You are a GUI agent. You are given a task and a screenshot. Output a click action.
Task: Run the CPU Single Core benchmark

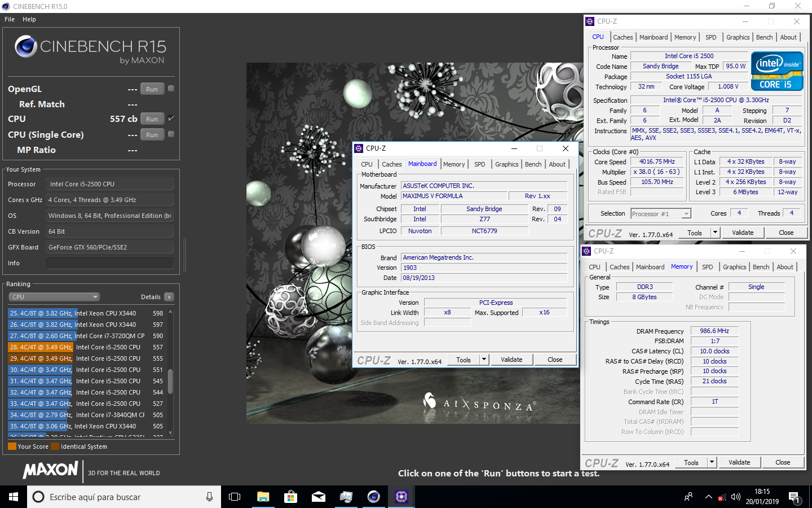click(x=152, y=135)
